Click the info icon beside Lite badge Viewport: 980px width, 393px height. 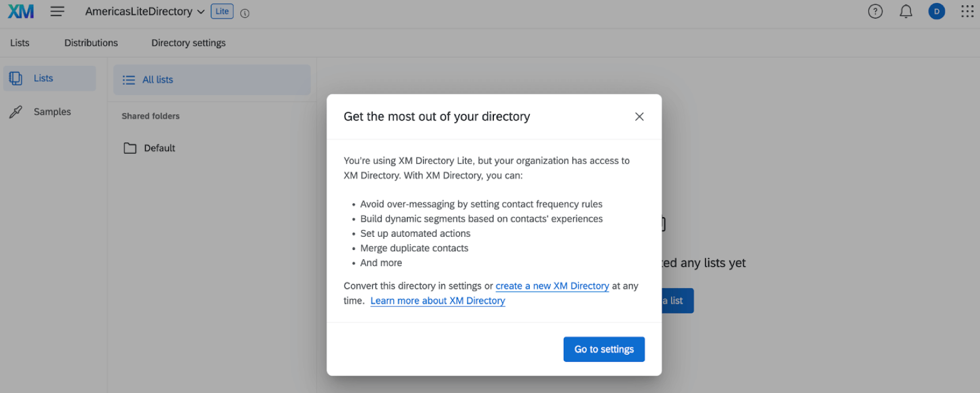(x=245, y=13)
